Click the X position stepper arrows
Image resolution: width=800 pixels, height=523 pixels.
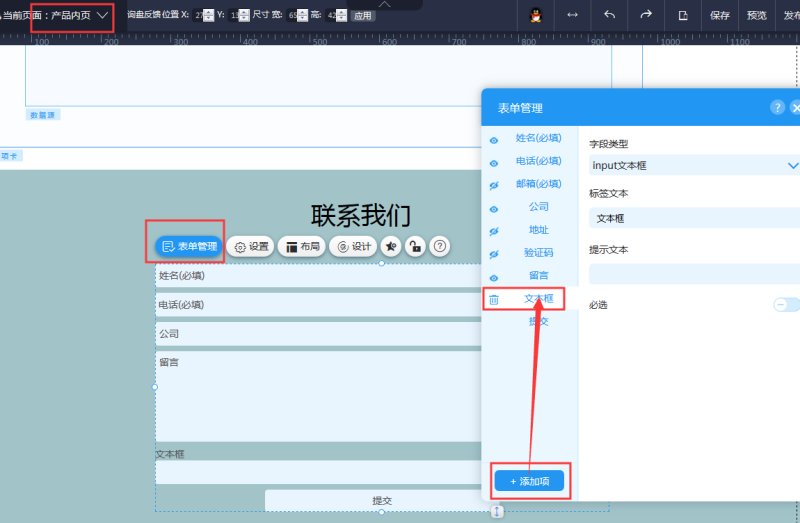[x=208, y=16]
